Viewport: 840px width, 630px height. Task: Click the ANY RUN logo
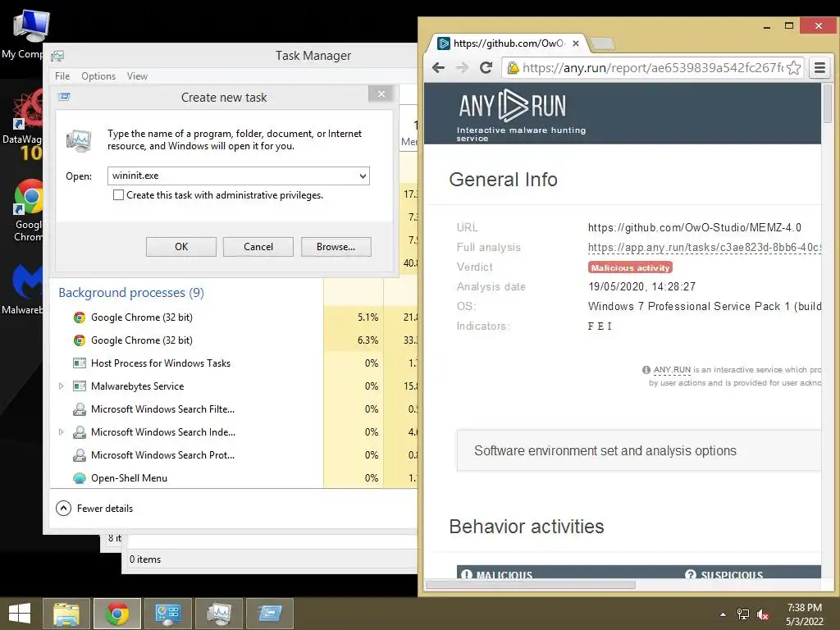[x=512, y=106]
